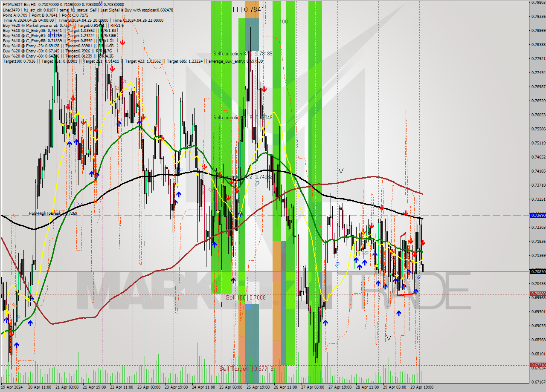
Task: Click the chart title FTMUSDT-Bin,H1
Action: tap(20, 4)
